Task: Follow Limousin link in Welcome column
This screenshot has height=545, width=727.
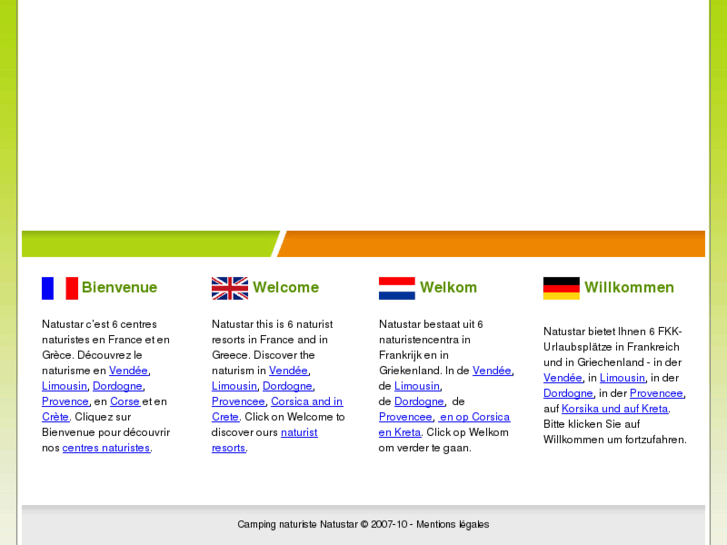Action: pyautogui.click(x=235, y=386)
